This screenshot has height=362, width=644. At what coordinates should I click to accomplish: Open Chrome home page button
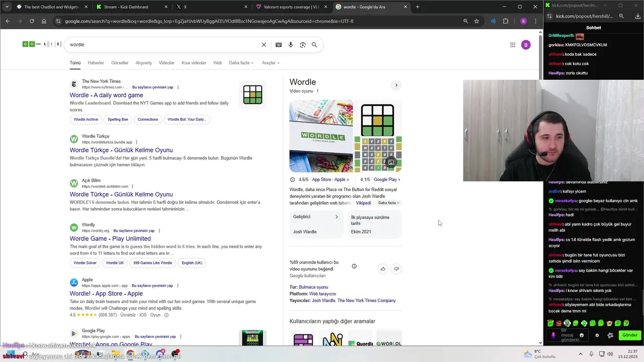click(x=44, y=21)
